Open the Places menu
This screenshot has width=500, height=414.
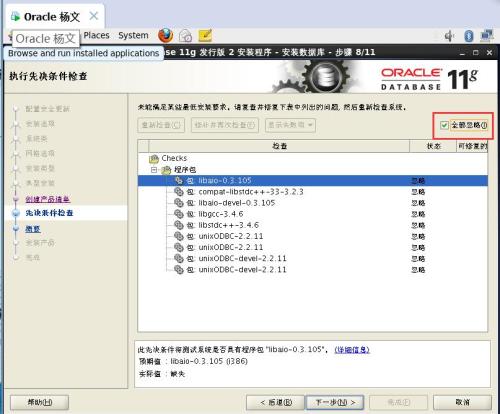tap(96, 35)
